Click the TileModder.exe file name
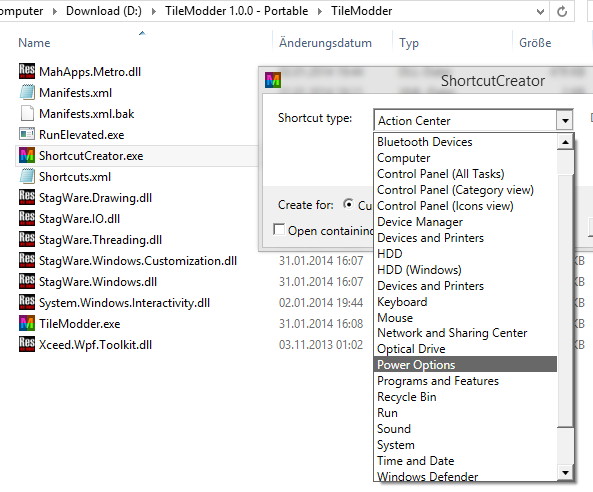The image size is (593, 492). pyautogui.click(x=79, y=324)
